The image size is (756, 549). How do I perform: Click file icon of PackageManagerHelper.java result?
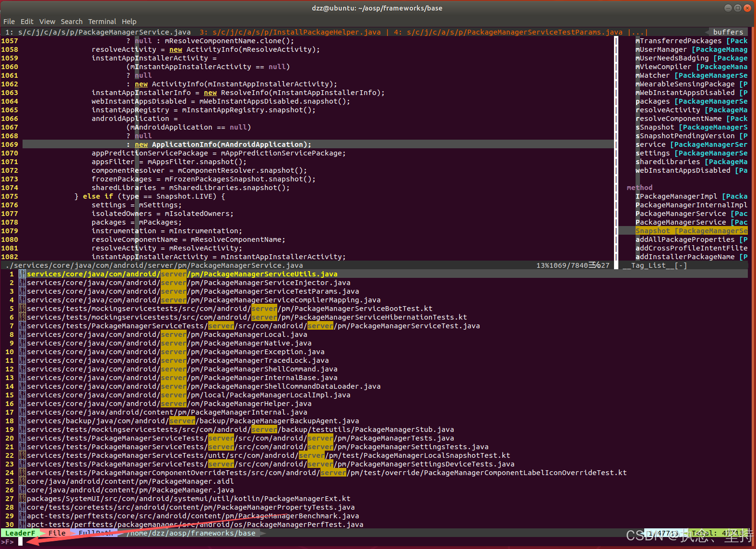tap(22, 404)
